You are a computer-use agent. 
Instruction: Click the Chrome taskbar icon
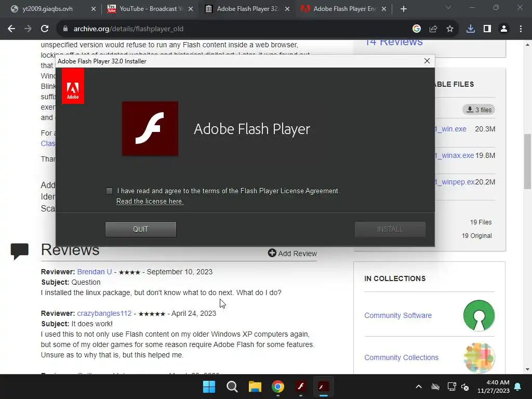click(x=278, y=387)
